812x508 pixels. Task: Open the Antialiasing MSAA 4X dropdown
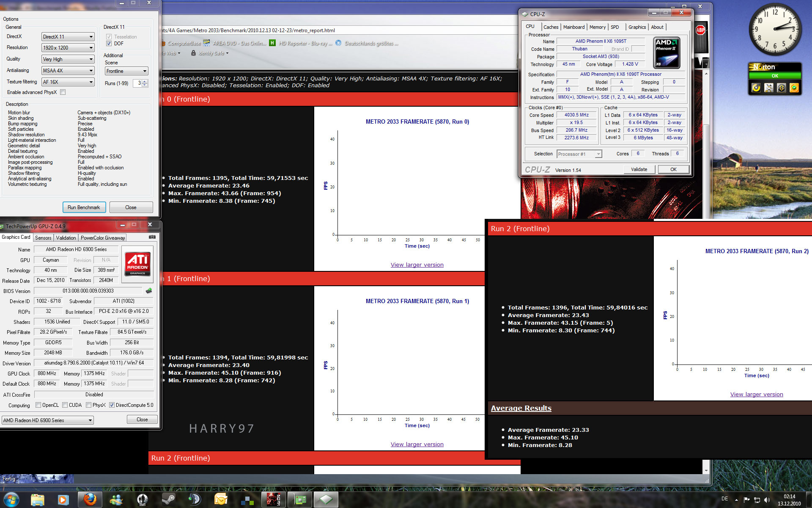68,71
